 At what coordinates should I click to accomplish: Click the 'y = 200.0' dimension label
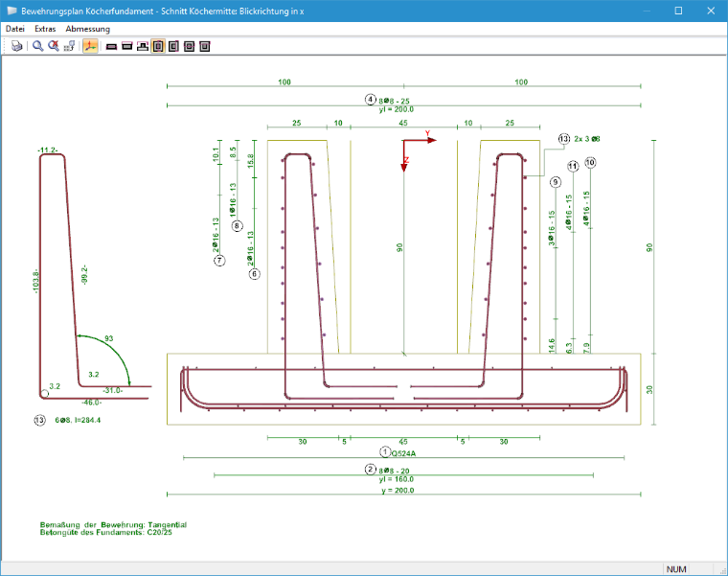(x=398, y=491)
